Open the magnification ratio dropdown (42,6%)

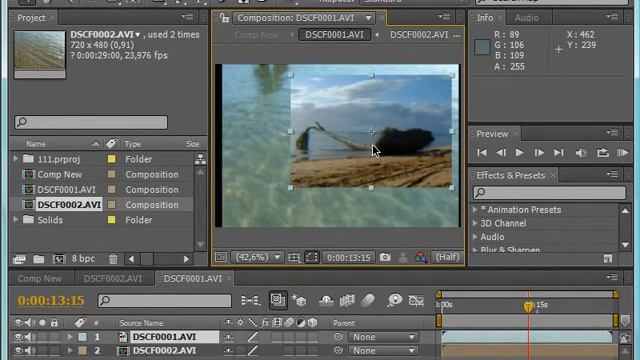[257, 257]
